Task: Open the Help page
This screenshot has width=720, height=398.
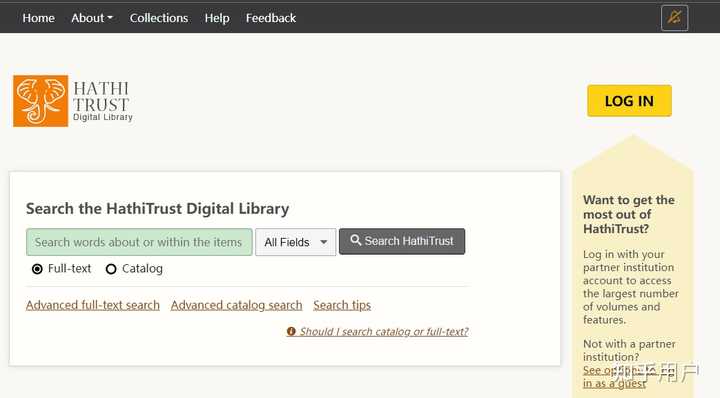Action: click(x=217, y=18)
